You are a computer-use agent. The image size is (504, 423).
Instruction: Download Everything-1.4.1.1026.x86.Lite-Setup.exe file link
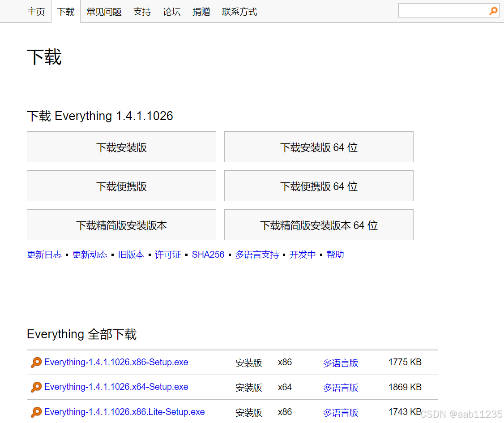(124, 412)
